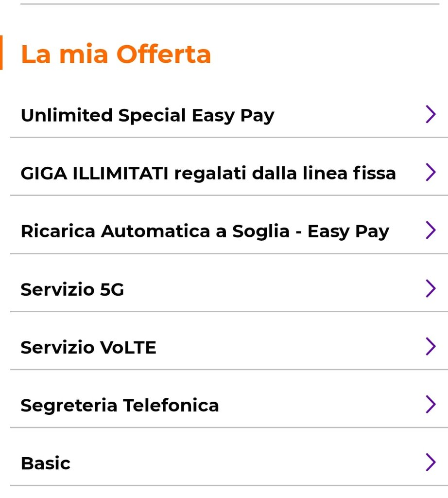The height and width of the screenshot is (498, 448).
Task: Open the GIGA ILLIMITATI row arrow
Action: [431, 173]
